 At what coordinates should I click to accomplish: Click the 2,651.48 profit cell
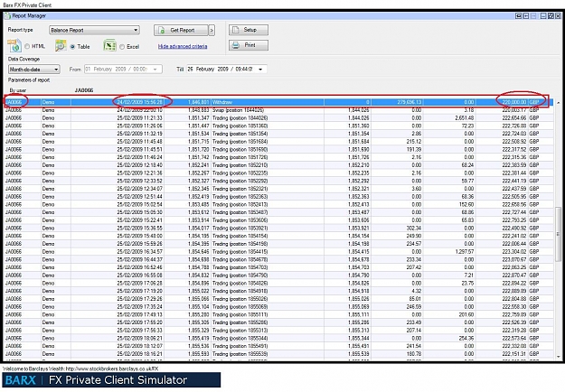(464, 118)
